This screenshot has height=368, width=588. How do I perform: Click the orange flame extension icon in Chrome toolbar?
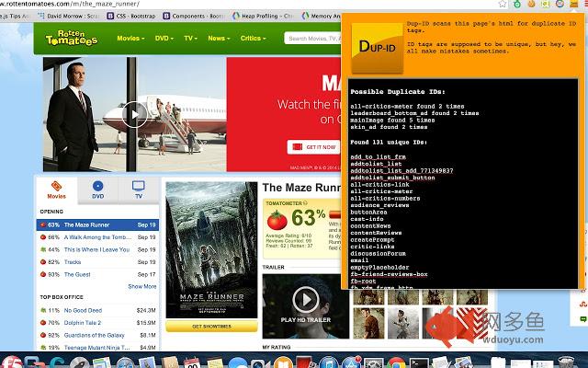click(x=531, y=4)
